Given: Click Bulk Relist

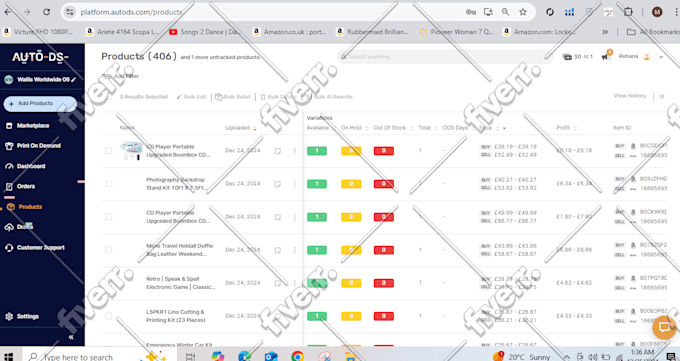Looking at the screenshot, I should click(233, 97).
